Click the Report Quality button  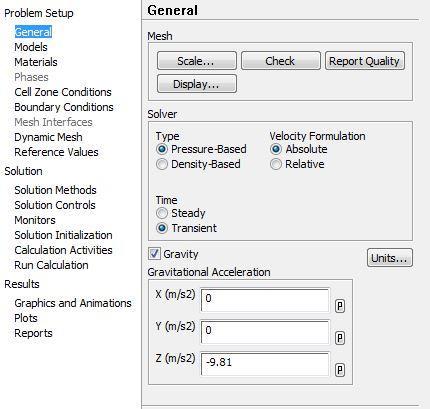click(365, 61)
